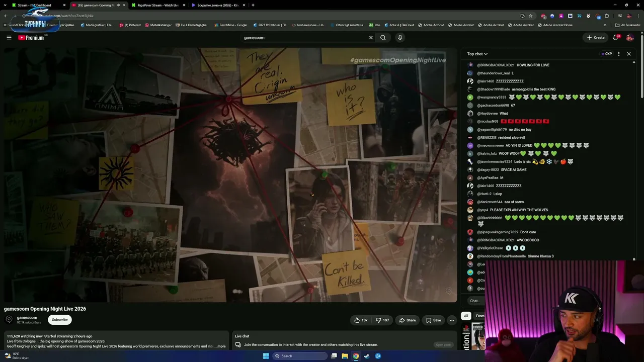This screenshot has width=644, height=362.
Task: Open the BenchNine Google bookmark
Action: 231,25
